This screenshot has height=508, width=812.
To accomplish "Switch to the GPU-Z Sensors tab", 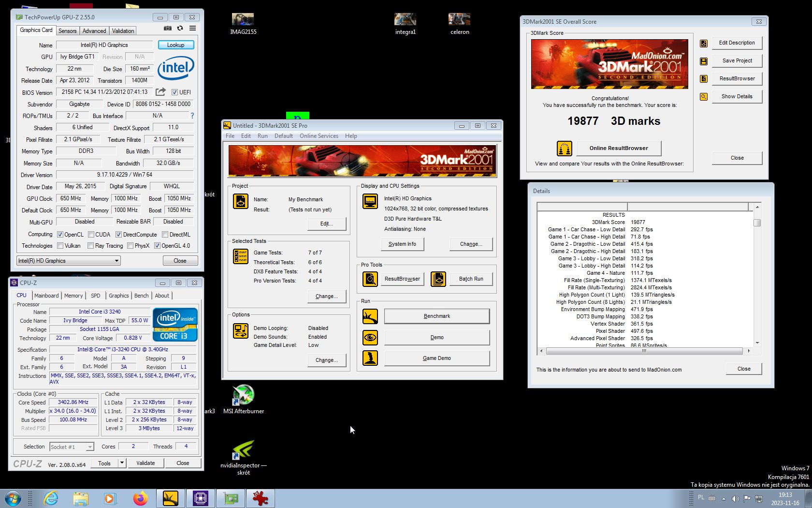I will [x=67, y=31].
